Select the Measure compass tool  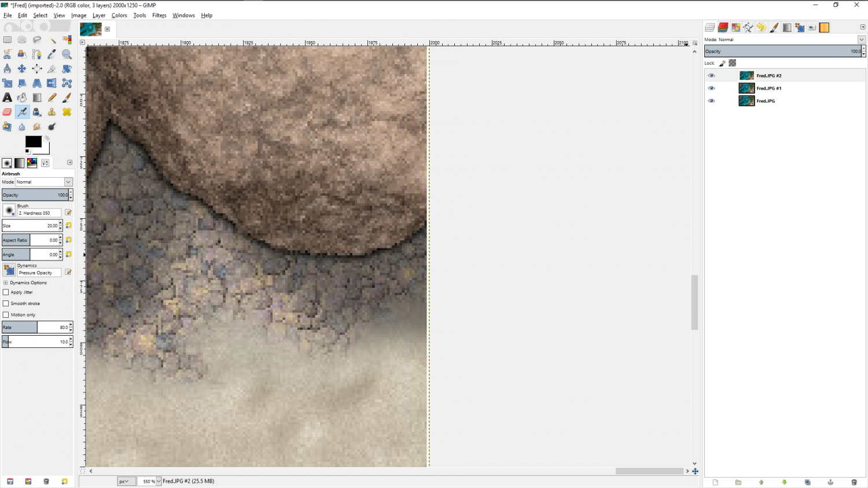(x=8, y=69)
